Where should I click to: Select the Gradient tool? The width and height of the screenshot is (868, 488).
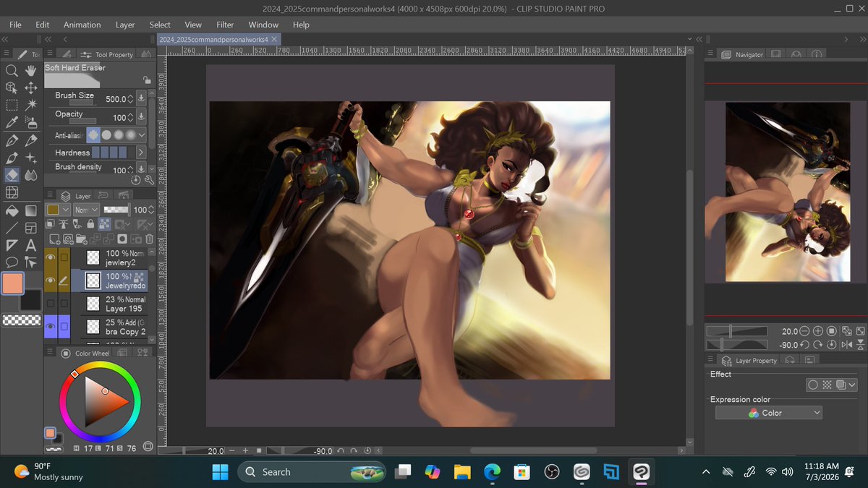click(x=31, y=210)
